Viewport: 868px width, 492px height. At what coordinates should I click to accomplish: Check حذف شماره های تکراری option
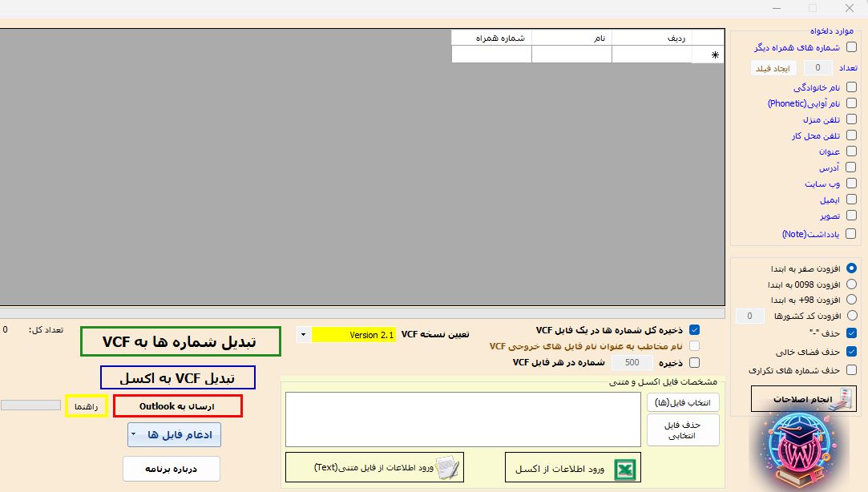click(x=851, y=370)
